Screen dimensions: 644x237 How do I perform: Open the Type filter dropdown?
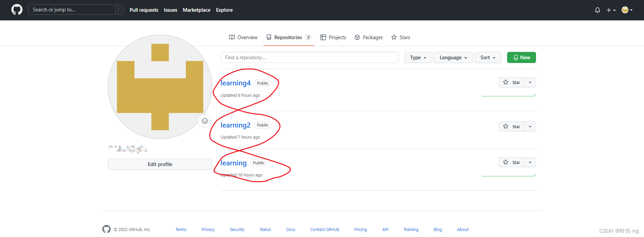click(418, 58)
